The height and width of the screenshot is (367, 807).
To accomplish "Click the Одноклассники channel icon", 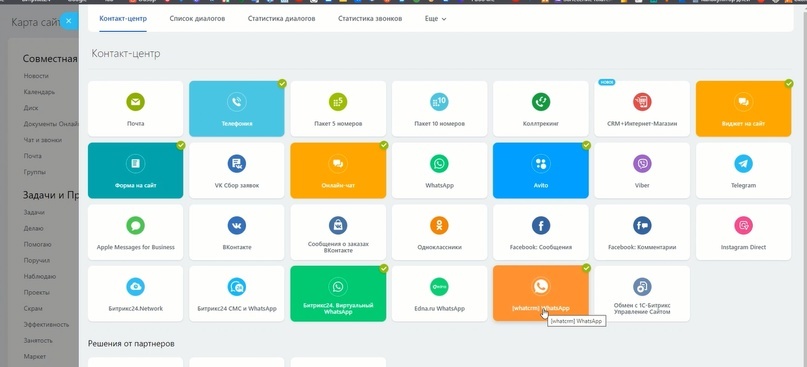I will point(439,225).
